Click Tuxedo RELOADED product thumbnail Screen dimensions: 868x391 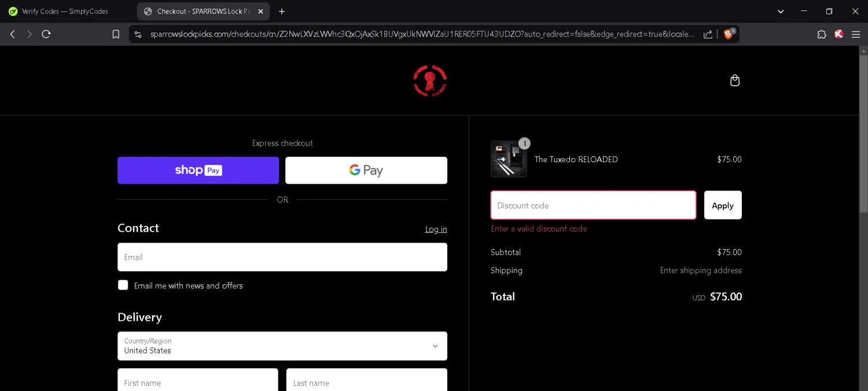click(x=509, y=159)
